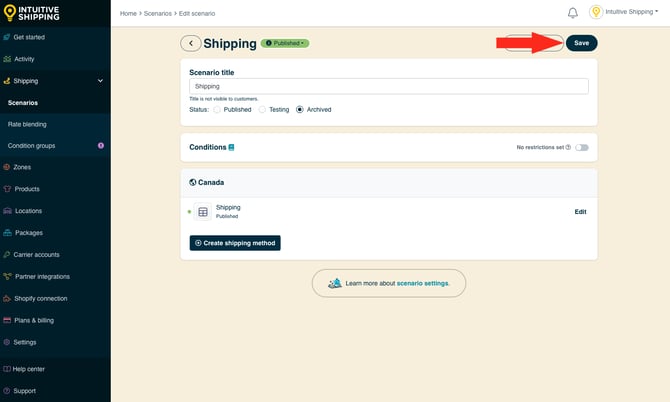Go back using the arrow button

pyautogui.click(x=191, y=43)
